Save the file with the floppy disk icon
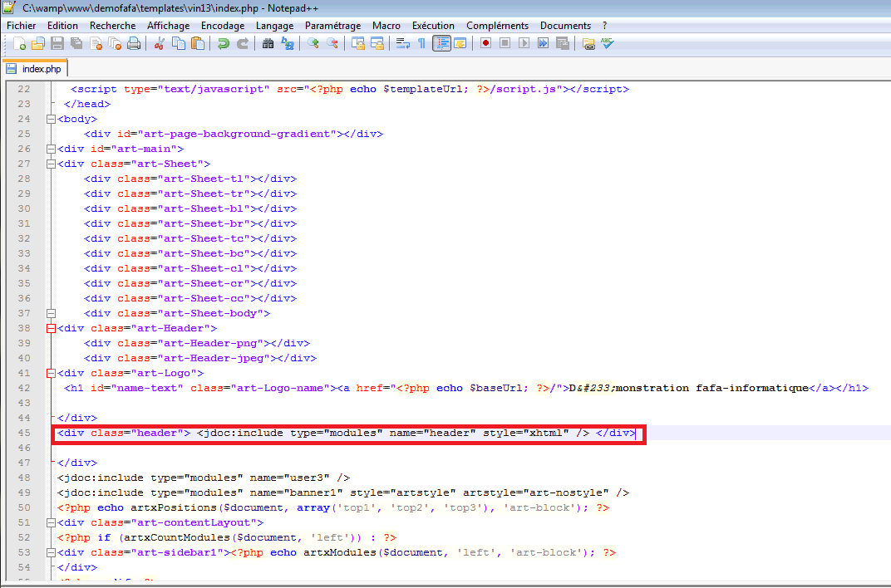Screen dimensions: 891x588 click(x=57, y=44)
